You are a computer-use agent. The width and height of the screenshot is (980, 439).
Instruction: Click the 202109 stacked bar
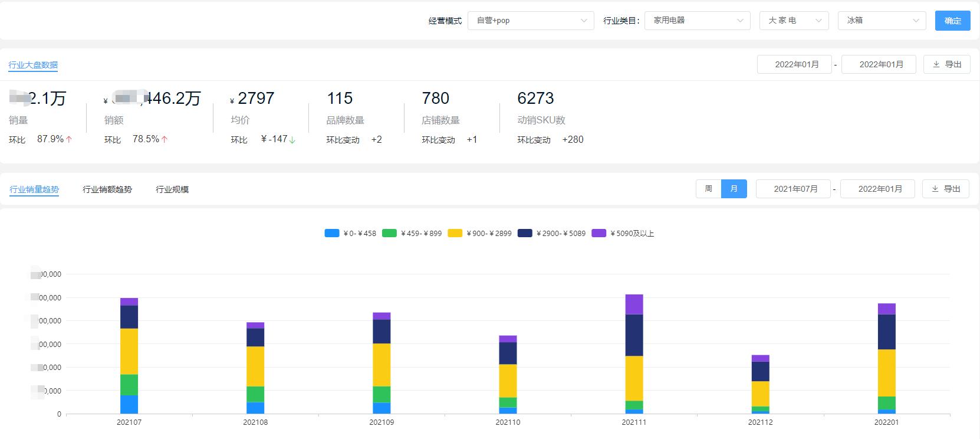pyautogui.click(x=382, y=363)
